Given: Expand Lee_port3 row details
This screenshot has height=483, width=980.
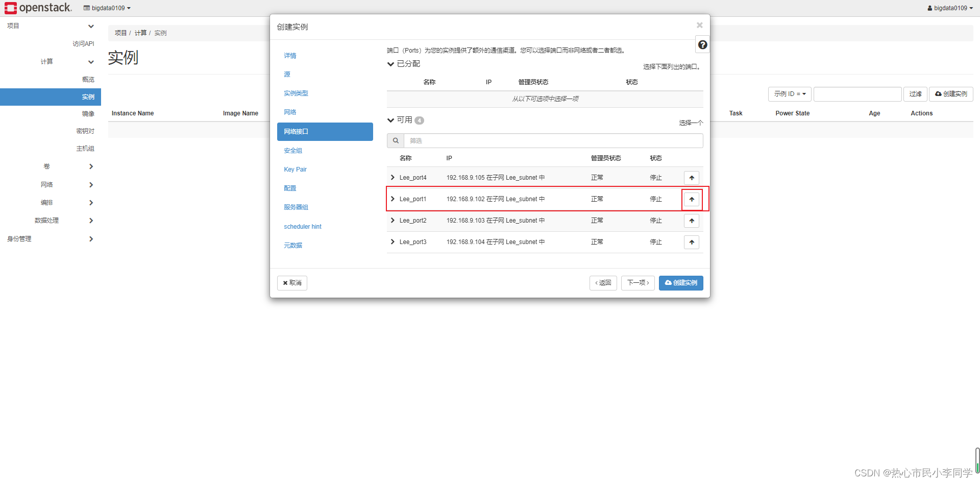Looking at the screenshot, I should pyautogui.click(x=393, y=242).
